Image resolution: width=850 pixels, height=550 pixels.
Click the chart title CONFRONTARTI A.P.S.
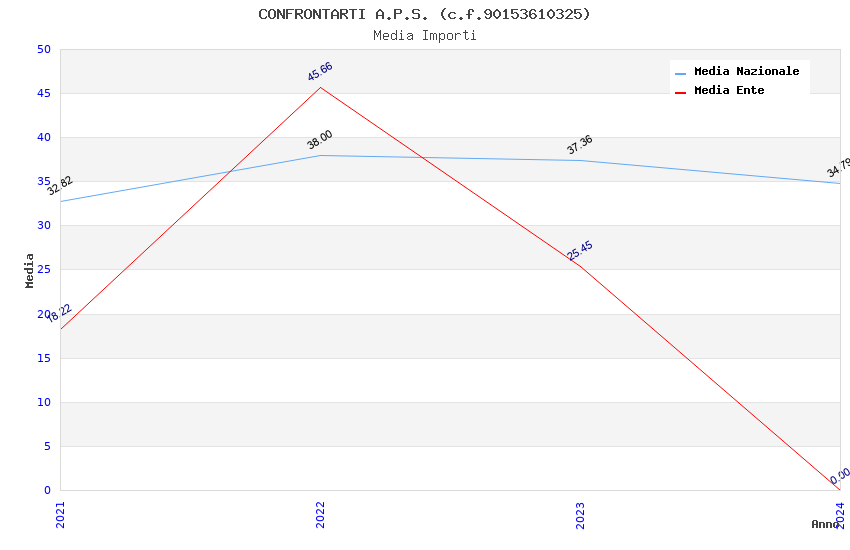click(424, 14)
